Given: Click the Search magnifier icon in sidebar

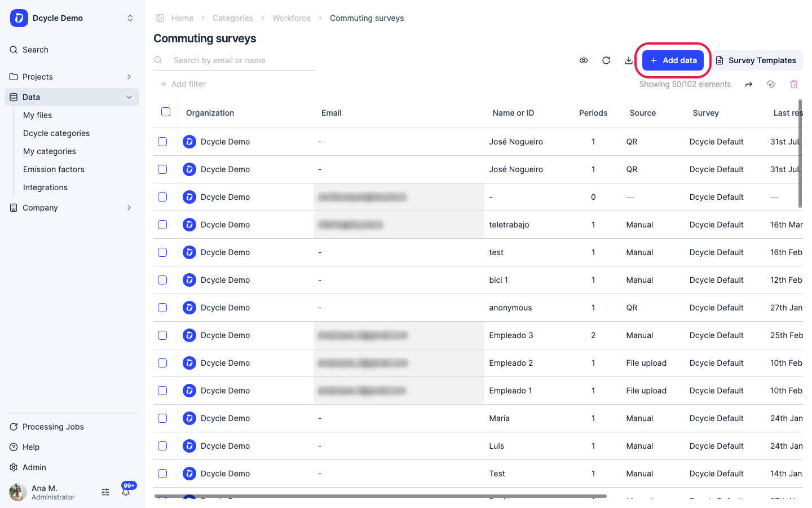Looking at the screenshot, I should [14, 50].
